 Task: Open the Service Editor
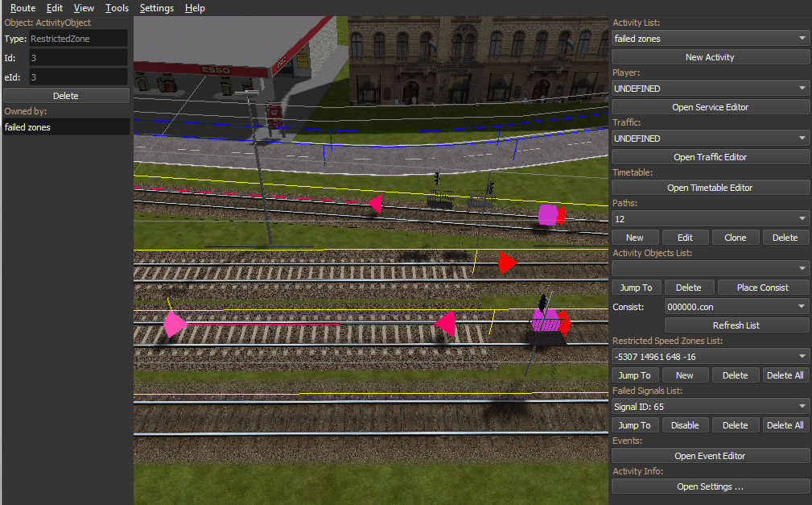pos(711,107)
